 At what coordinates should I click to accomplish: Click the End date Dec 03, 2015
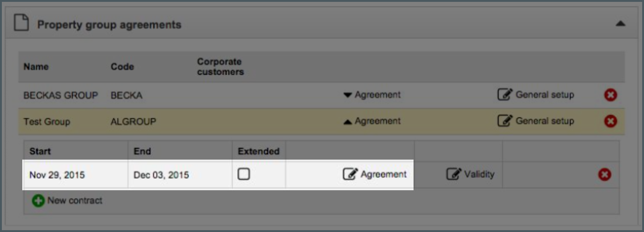click(161, 175)
